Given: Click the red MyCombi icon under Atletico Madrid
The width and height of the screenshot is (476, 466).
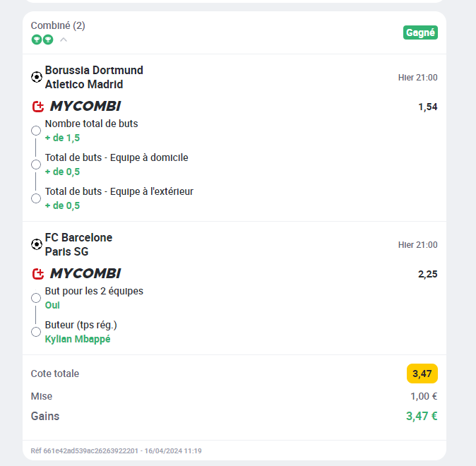Looking at the screenshot, I should pos(38,106).
